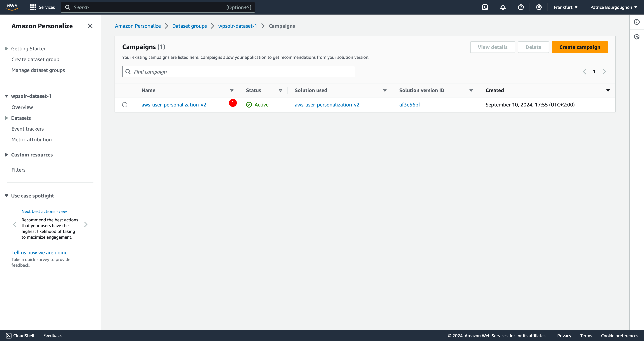Go to previous page of campaigns
The image size is (644, 341).
[x=584, y=72]
